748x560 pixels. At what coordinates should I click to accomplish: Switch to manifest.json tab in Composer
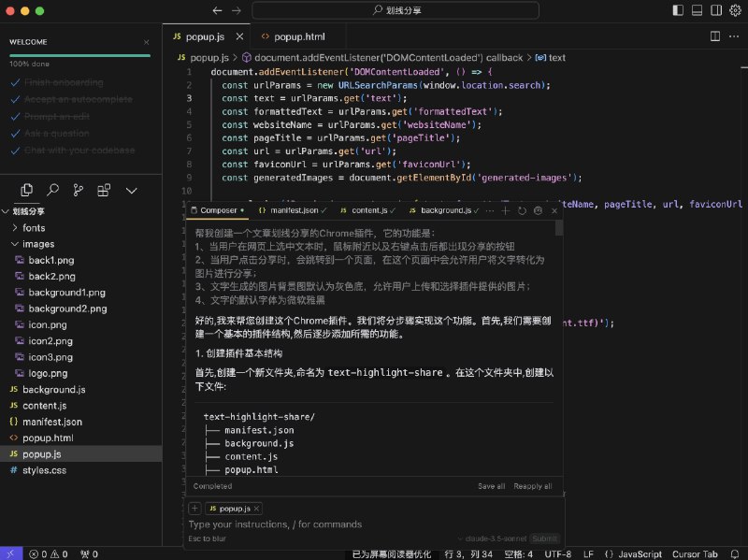pos(293,211)
